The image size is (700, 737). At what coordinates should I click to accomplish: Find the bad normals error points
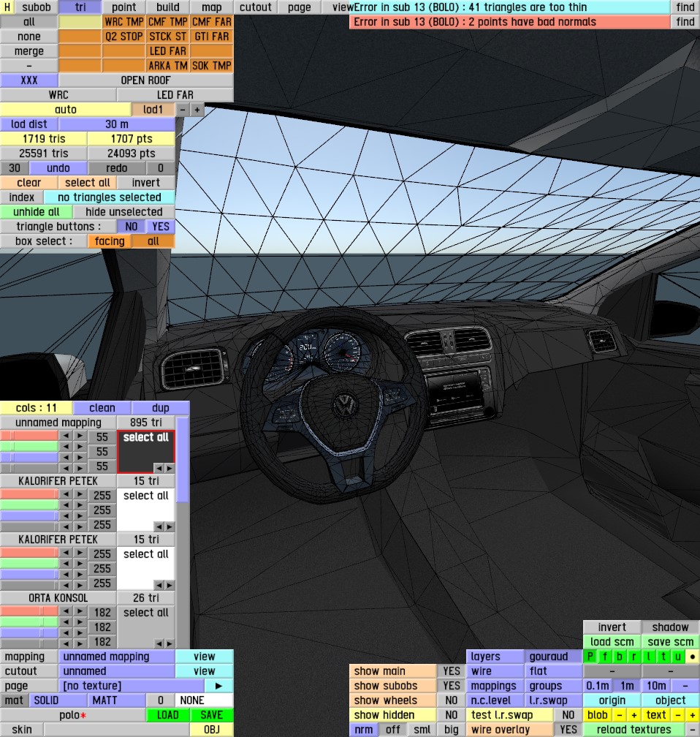point(685,22)
